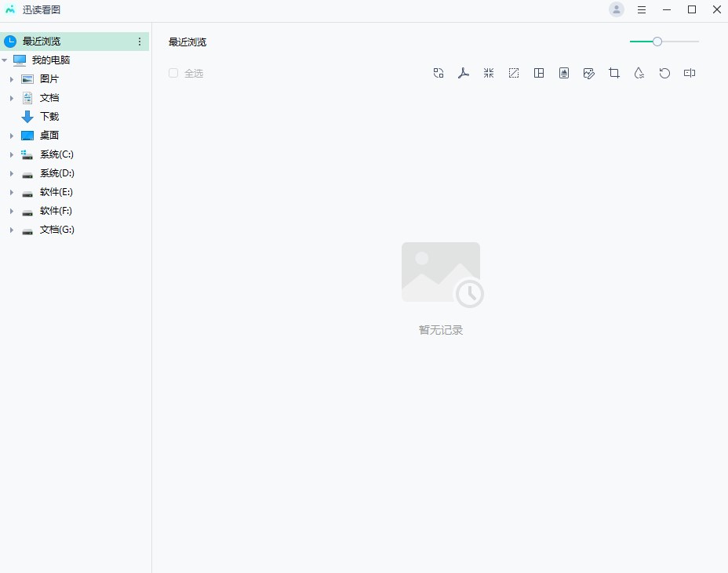Expand the 系统(C:) drive node
Screen dimensions: 728x573
(x=12, y=154)
